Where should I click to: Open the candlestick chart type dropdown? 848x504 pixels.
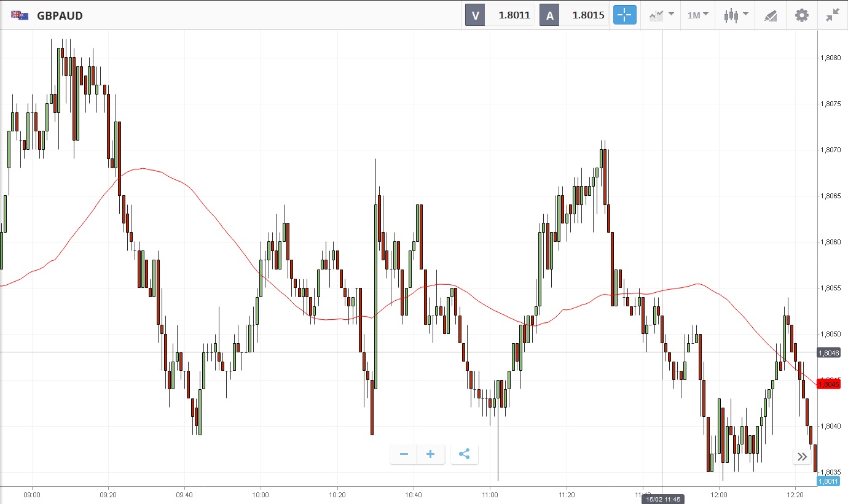coord(736,15)
